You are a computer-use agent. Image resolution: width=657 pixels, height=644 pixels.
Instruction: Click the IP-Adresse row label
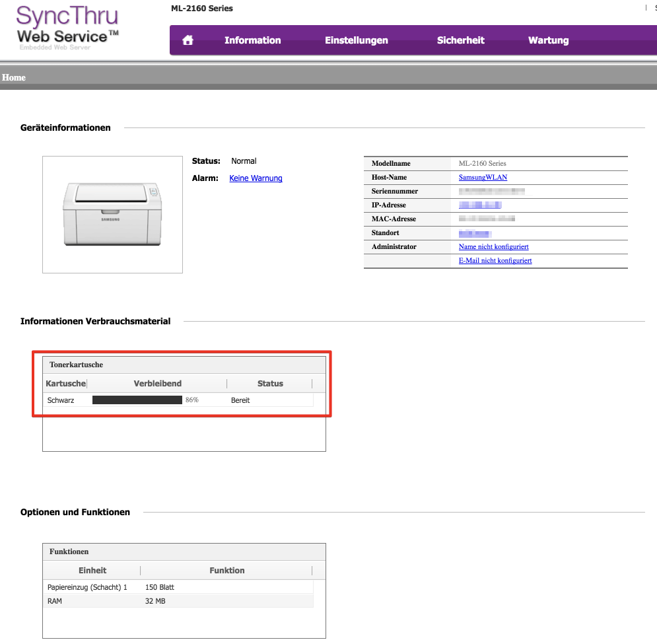(x=389, y=205)
